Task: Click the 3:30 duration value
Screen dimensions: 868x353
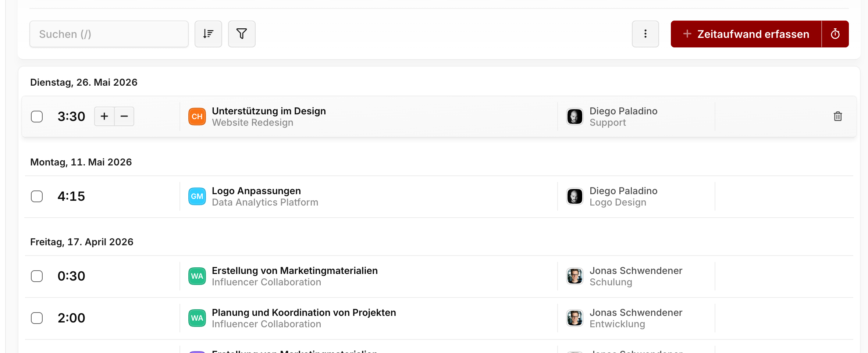Action: (x=71, y=117)
